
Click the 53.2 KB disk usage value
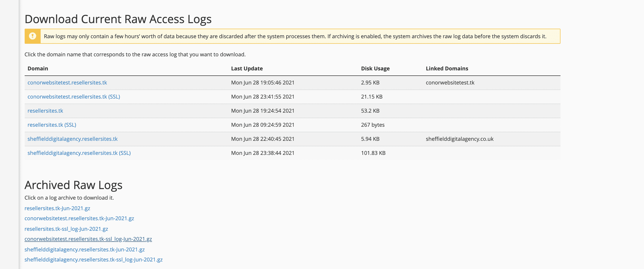370,111
